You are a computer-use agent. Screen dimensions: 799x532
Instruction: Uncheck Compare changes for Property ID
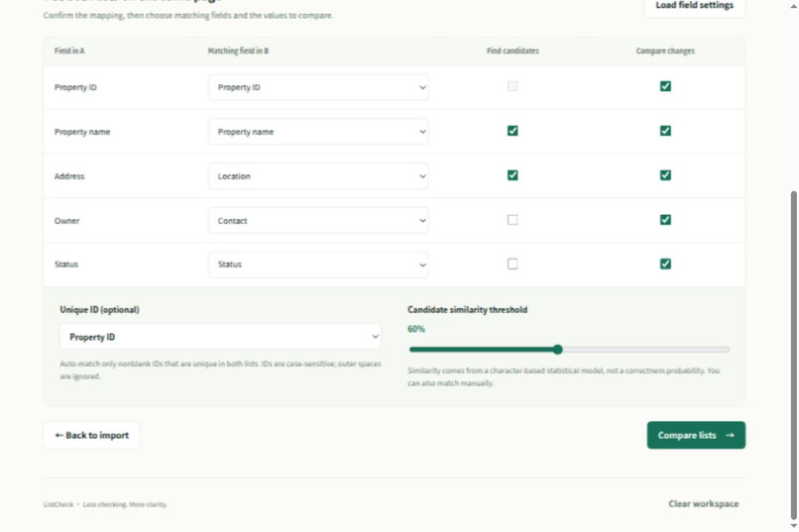pyautogui.click(x=665, y=86)
